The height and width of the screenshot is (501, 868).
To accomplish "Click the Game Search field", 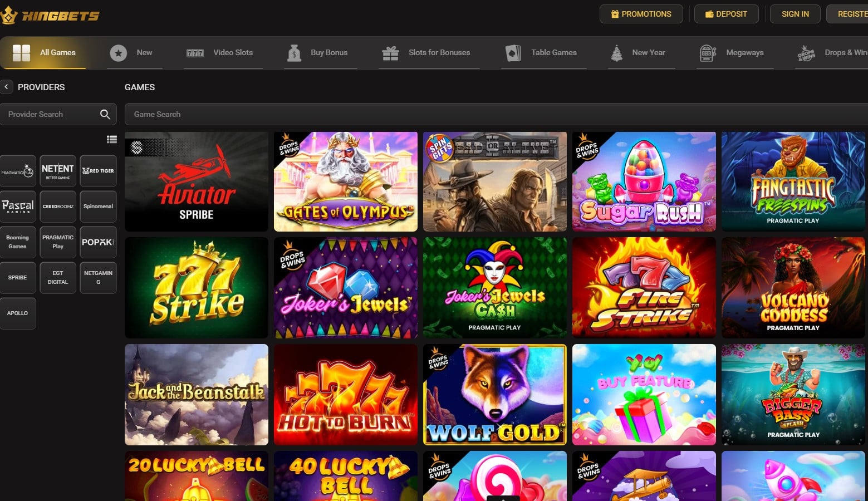I will [x=496, y=114].
